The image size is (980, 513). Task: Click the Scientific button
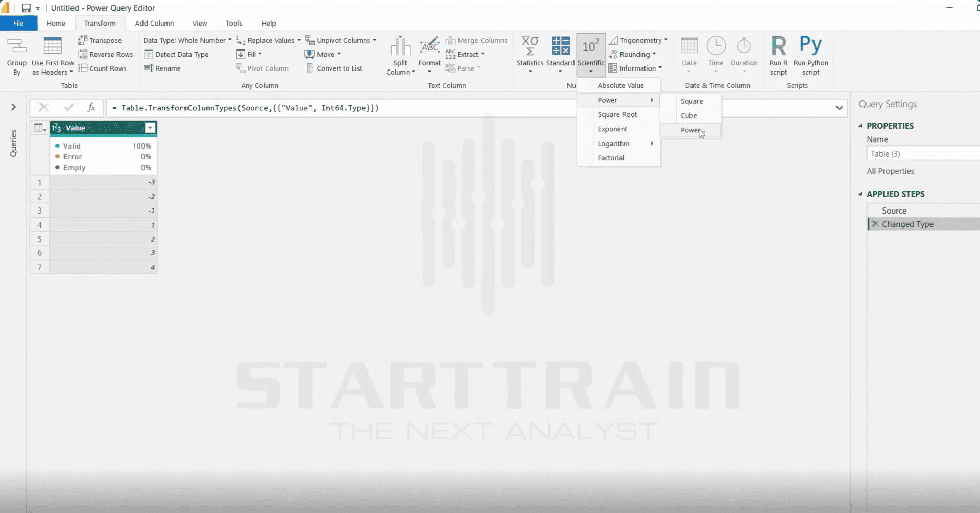(591, 55)
